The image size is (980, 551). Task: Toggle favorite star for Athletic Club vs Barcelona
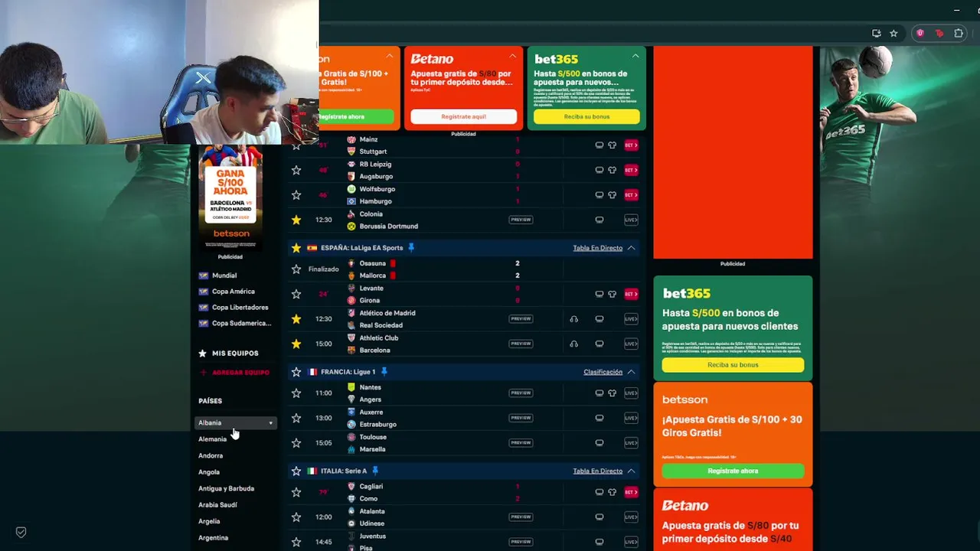296,344
